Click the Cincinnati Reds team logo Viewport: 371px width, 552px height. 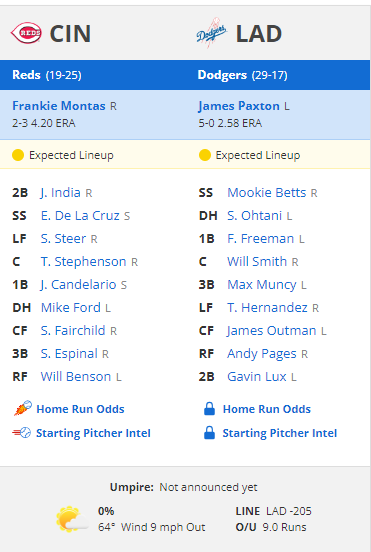[x=26, y=33]
